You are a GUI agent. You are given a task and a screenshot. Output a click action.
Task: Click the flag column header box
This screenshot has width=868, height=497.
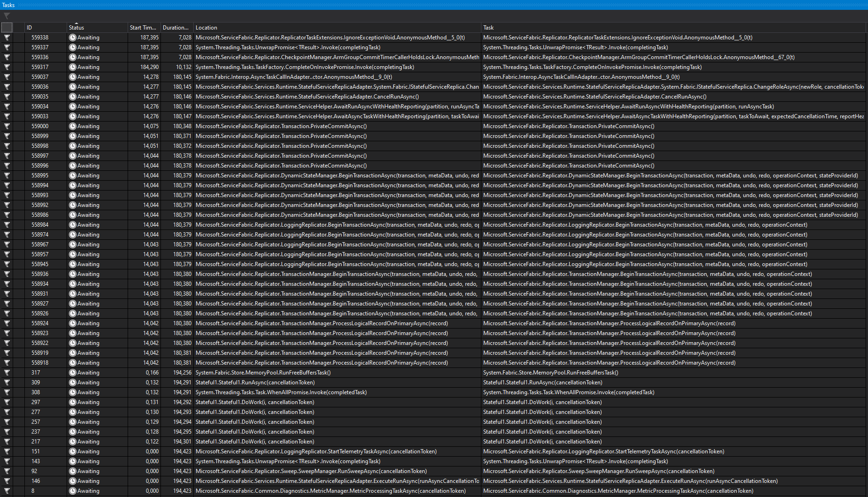click(x=7, y=28)
